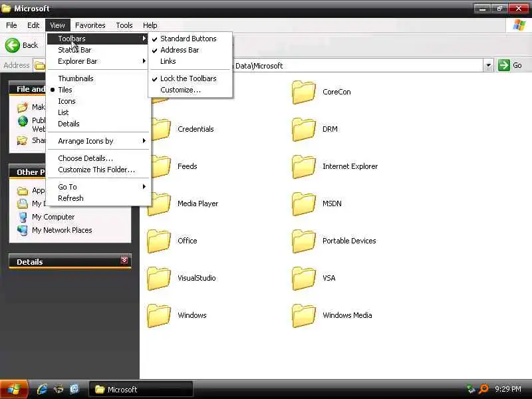532x399 pixels.
Task: Open the DRM folder icon
Action: tap(304, 129)
